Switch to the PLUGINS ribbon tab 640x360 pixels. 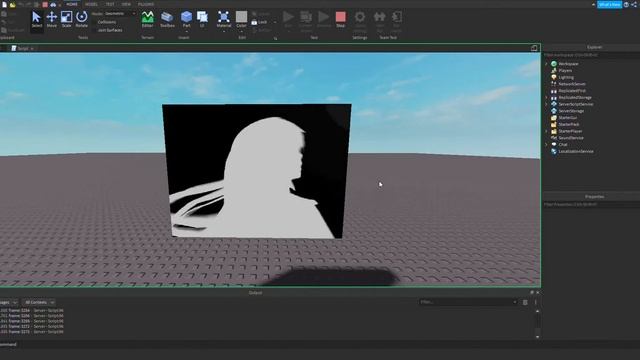146,4
